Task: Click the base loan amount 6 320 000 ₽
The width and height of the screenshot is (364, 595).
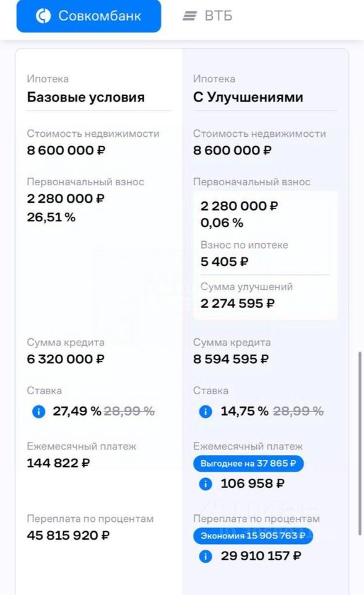Action: coord(66,359)
